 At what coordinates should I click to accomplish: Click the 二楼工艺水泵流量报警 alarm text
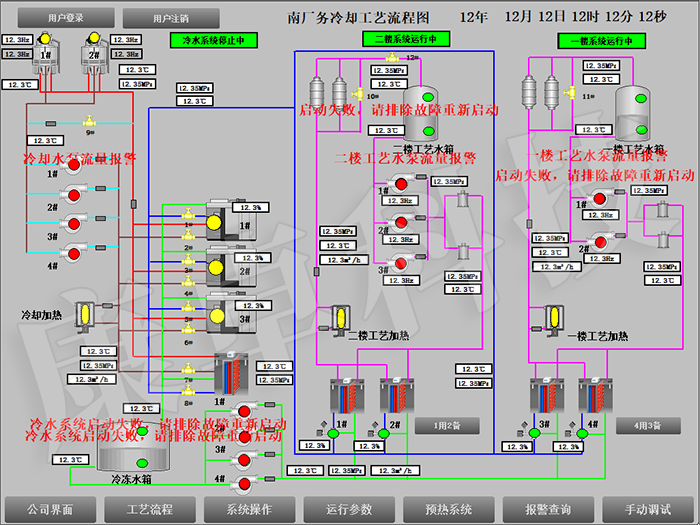(406, 158)
